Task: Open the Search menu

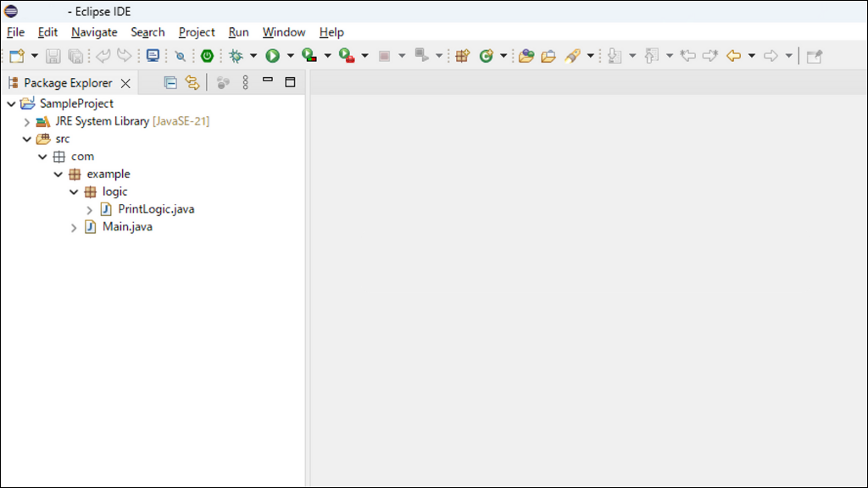Action: (x=147, y=32)
